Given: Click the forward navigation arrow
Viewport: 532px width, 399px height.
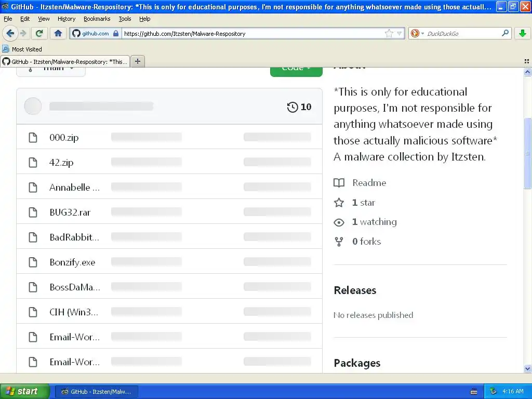Looking at the screenshot, I should (x=23, y=33).
